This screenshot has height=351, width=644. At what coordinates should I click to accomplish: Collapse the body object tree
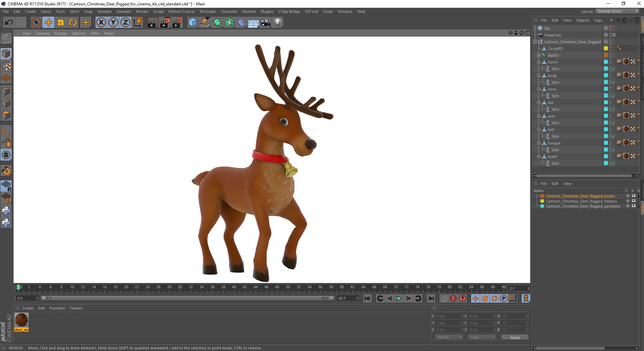539,76
